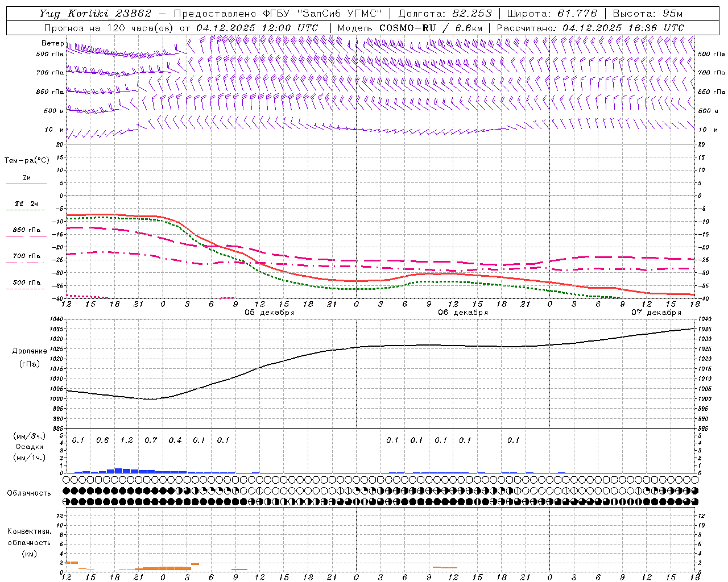Click the station name Yug_Korliki_23862
This screenshot has width=728, height=582.
tap(95, 14)
